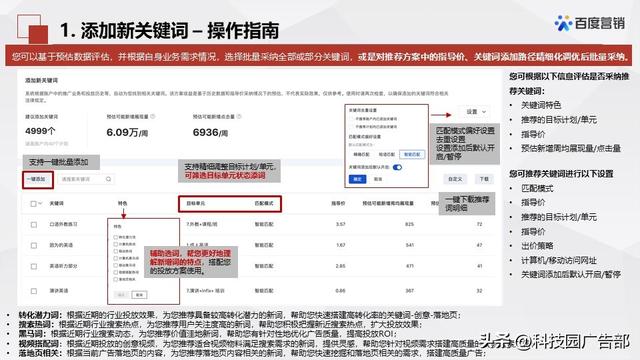Click 取消 in the 特色 filter popup
The height and width of the screenshot is (360, 640).
(x=140, y=295)
